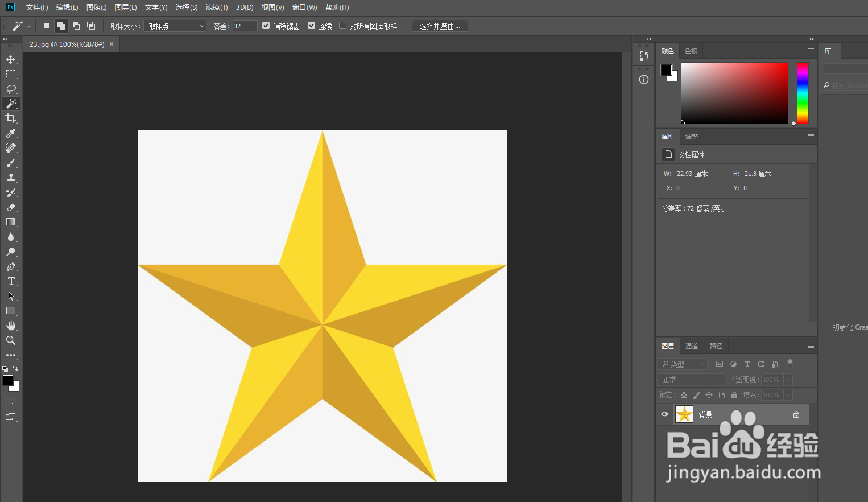
Task: Select the Eraser tool
Action: 11,207
